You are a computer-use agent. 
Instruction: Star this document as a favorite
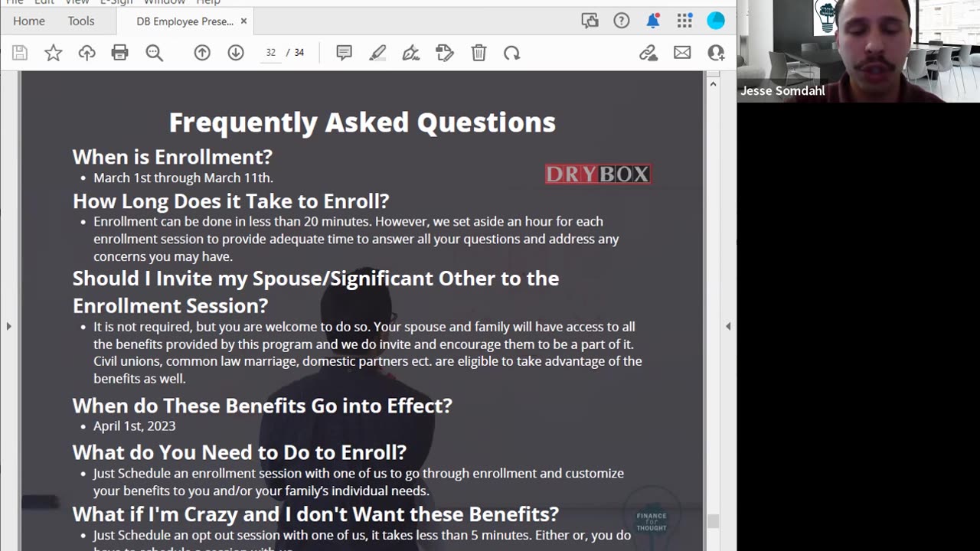(x=53, y=53)
